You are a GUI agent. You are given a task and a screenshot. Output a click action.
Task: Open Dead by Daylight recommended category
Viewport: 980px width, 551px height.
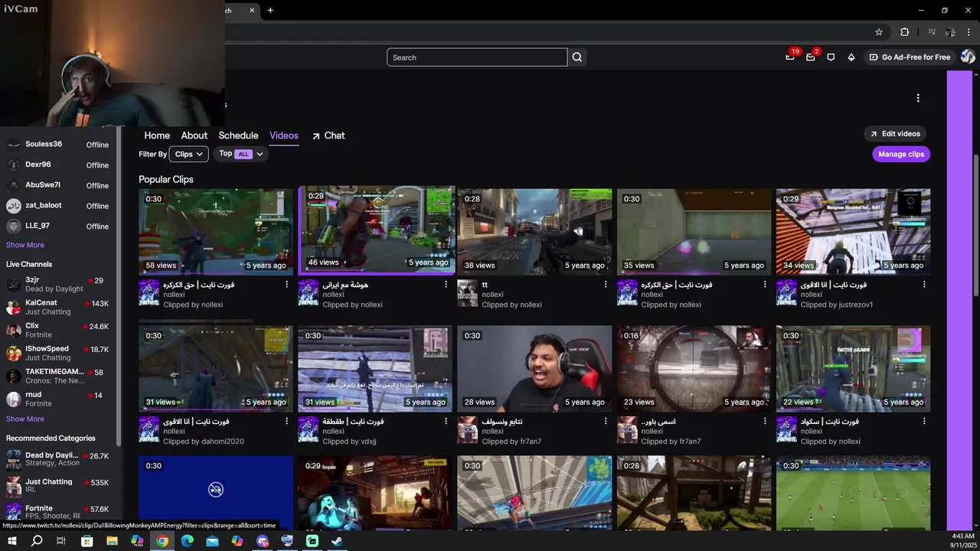58,459
